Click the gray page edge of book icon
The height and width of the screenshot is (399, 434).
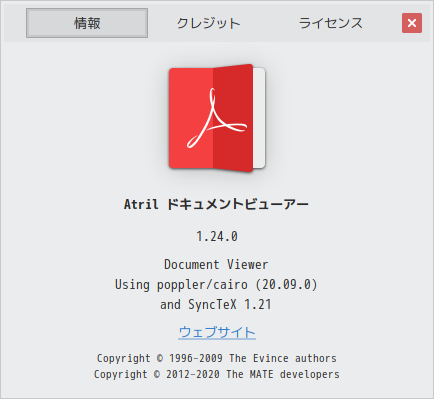[259, 118]
